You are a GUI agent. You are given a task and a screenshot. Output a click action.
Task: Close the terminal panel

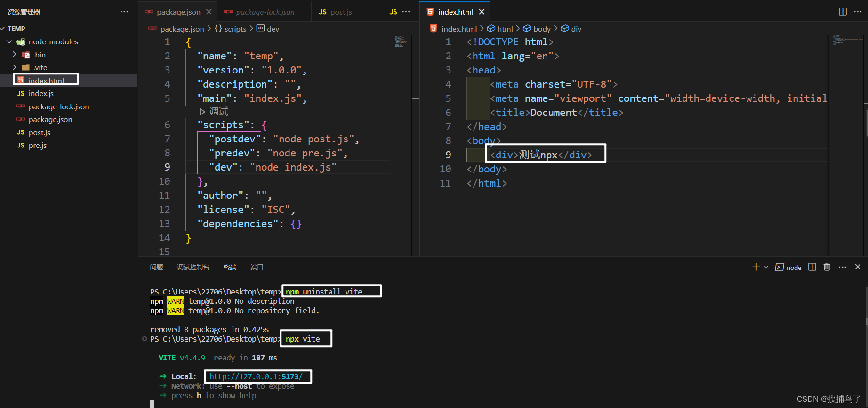(858, 267)
